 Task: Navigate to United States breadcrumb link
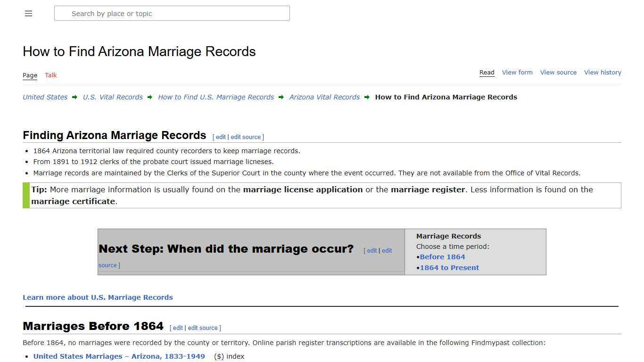point(45,97)
